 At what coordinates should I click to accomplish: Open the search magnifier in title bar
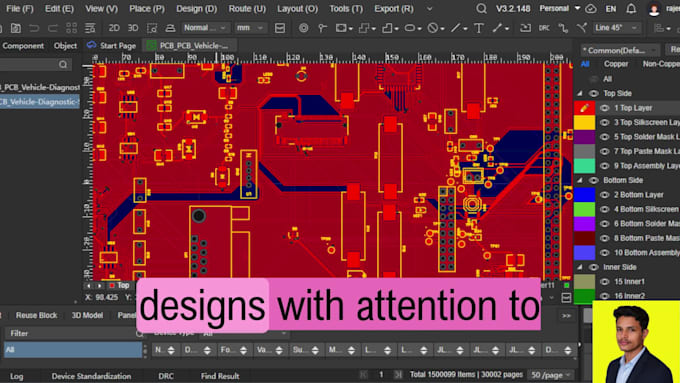point(481,9)
